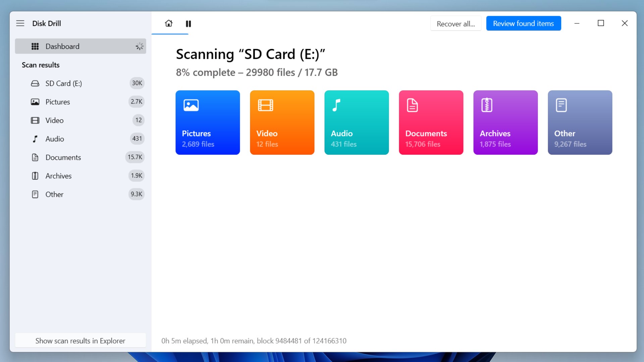Click the pause scan button
The width and height of the screenshot is (644, 362).
point(189,23)
